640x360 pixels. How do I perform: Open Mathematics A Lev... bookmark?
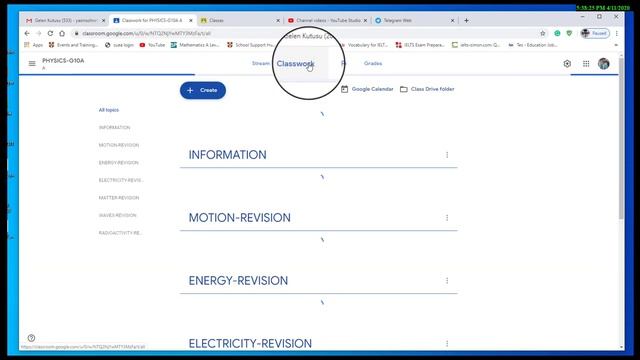pos(195,45)
